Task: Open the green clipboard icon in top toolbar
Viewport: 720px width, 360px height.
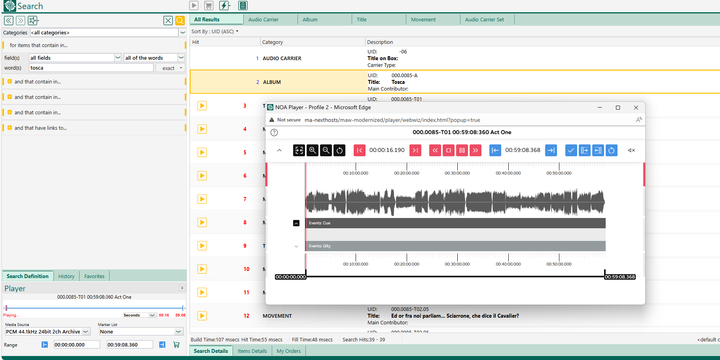Action: pos(243,6)
